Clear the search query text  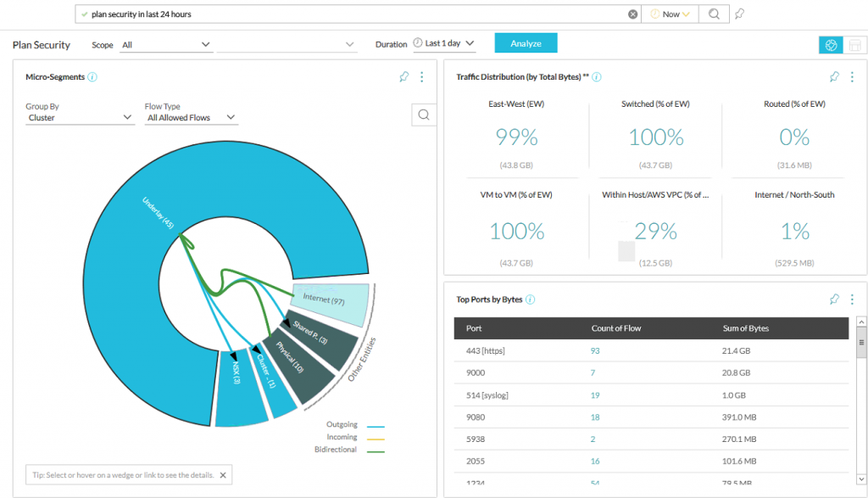[632, 14]
